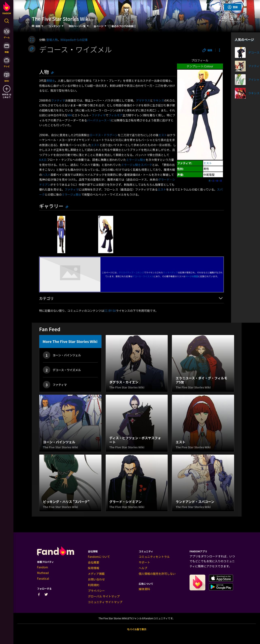This screenshot has width=260, height=644.
Task: Click the 黒騎士 link in first paragraph
Action: [51, 81]
